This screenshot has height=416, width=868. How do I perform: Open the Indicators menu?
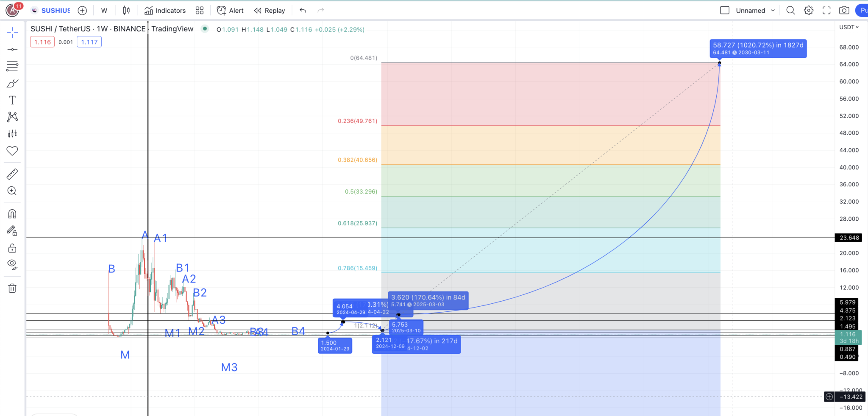pyautogui.click(x=165, y=11)
